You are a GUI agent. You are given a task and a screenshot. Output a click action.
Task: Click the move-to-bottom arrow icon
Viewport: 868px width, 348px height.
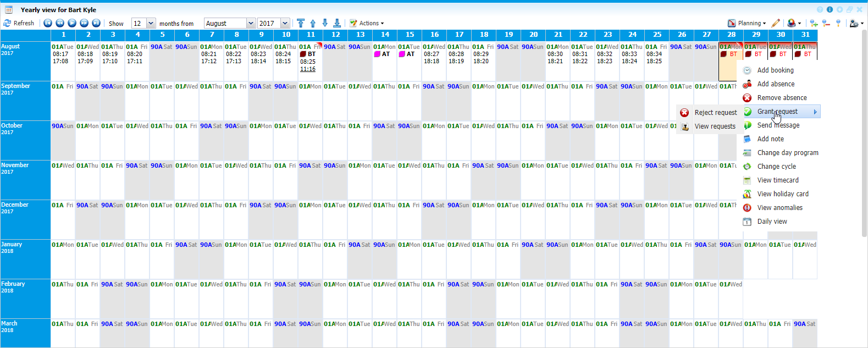[337, 23]
